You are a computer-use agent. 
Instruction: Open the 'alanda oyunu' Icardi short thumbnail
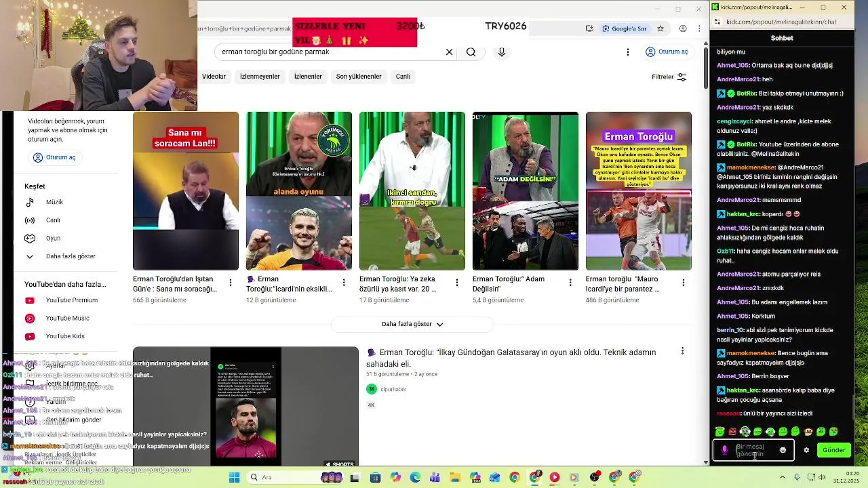click(x=299, y=191)
